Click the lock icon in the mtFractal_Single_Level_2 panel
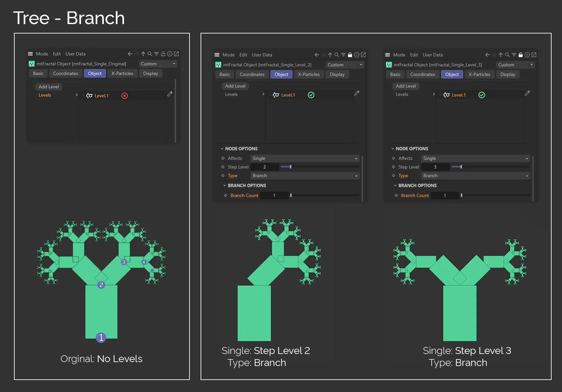This screenshot has height=392, width=562. pyautogui.click(x=350, y=55)
